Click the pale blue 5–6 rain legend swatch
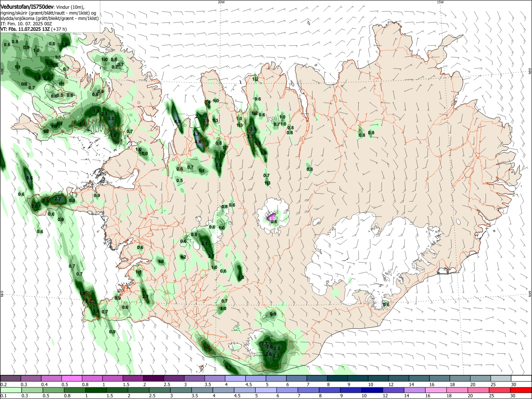The width and height of the screenshot is (532, 399). (x=266, y=390)
